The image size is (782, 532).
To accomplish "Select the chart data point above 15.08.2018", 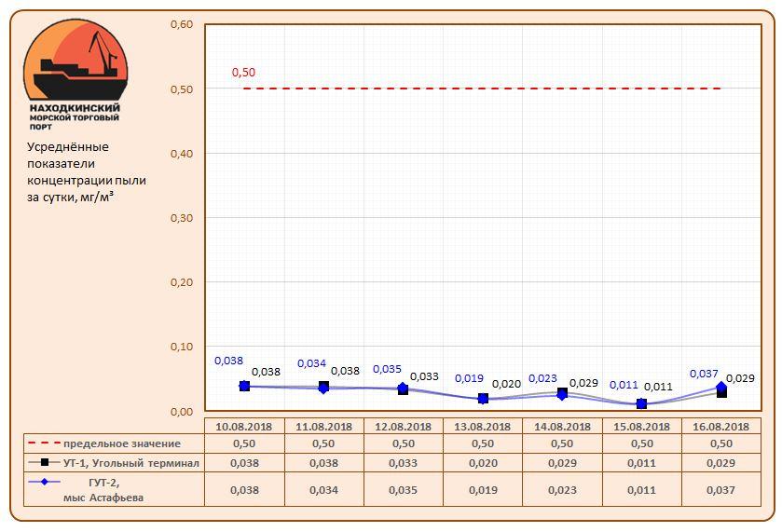I will (x=641, y=403).
